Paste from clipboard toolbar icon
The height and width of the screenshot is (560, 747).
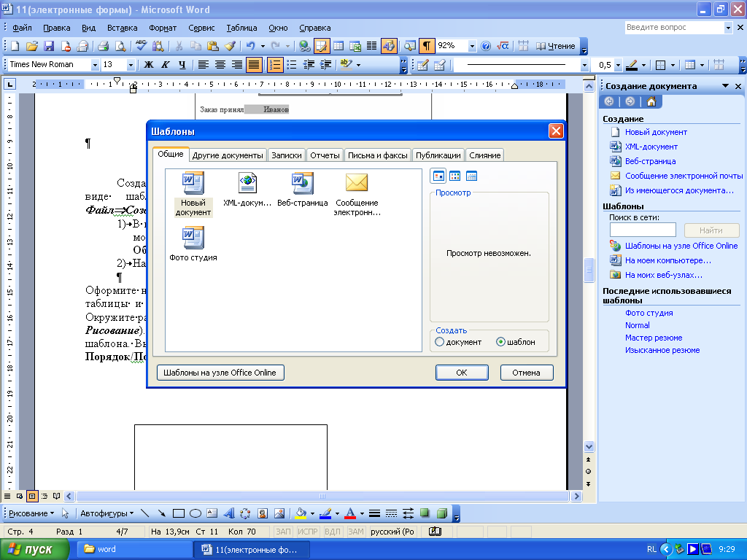coord(213,46)
